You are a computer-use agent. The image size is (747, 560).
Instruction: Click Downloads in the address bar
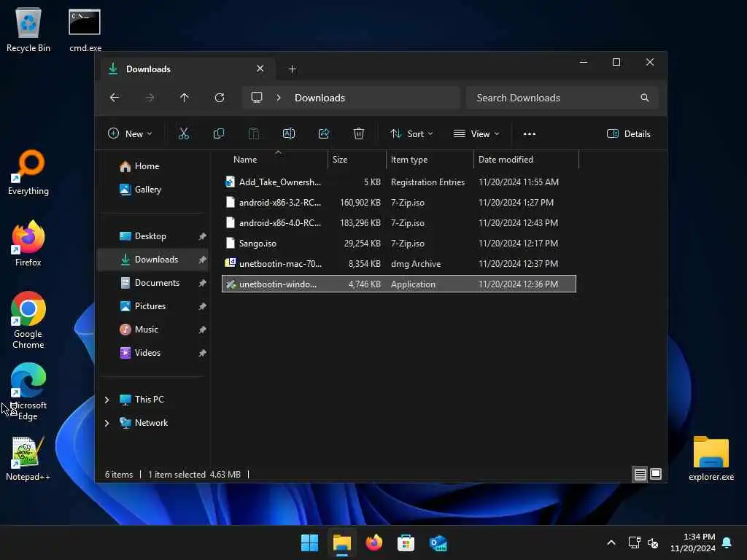(320, 98)
